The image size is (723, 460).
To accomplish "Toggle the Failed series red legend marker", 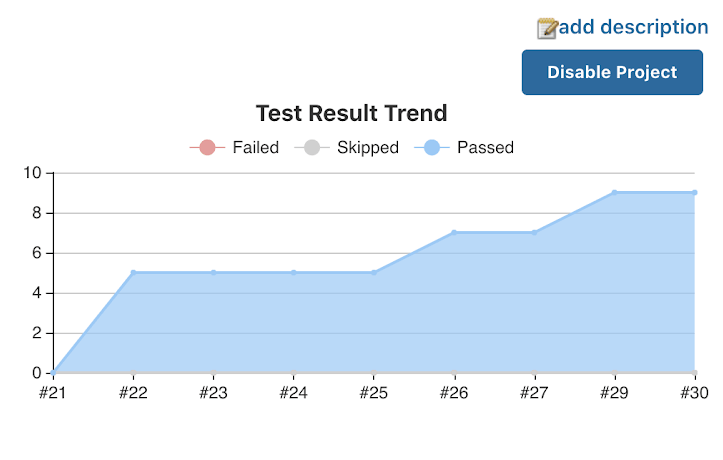I will point(207,148).
